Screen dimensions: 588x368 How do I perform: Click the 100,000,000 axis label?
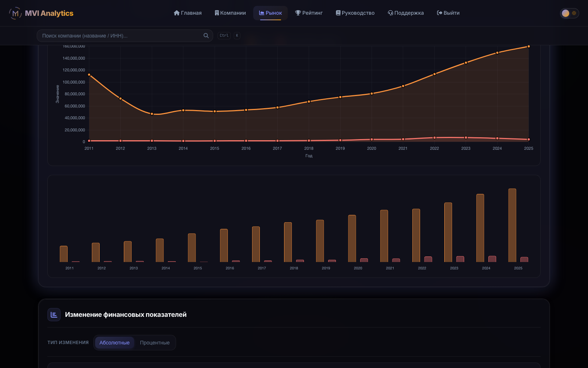pyautogui.click(x=74, y=82)
